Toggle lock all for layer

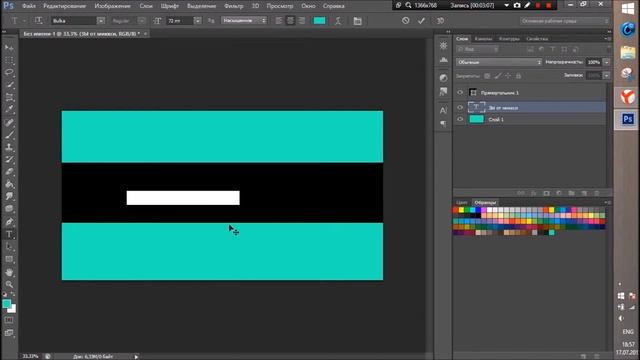[x=518, y=76]
